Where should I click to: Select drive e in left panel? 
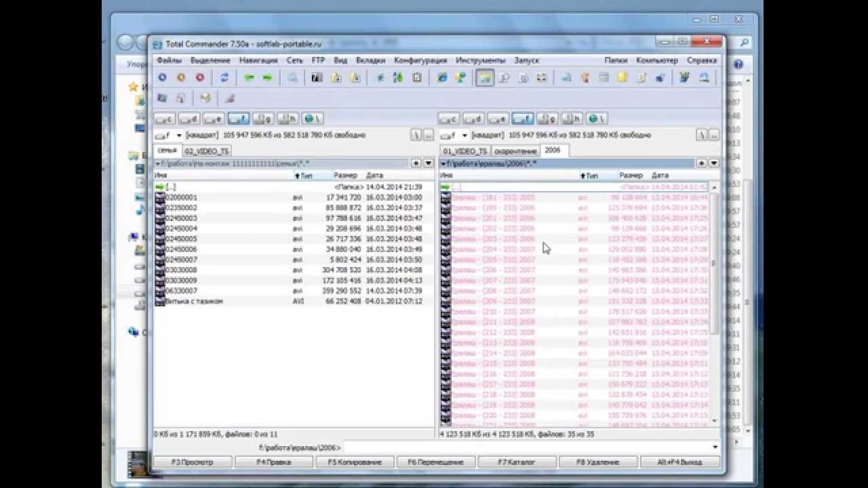213,119
